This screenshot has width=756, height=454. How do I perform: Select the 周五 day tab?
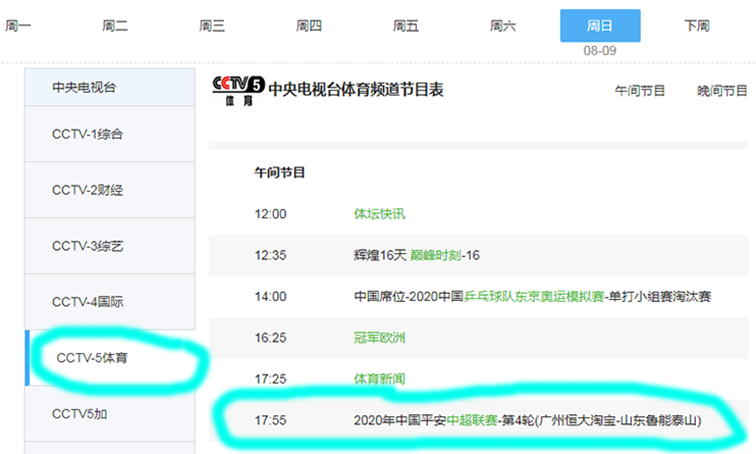(406, 26)
